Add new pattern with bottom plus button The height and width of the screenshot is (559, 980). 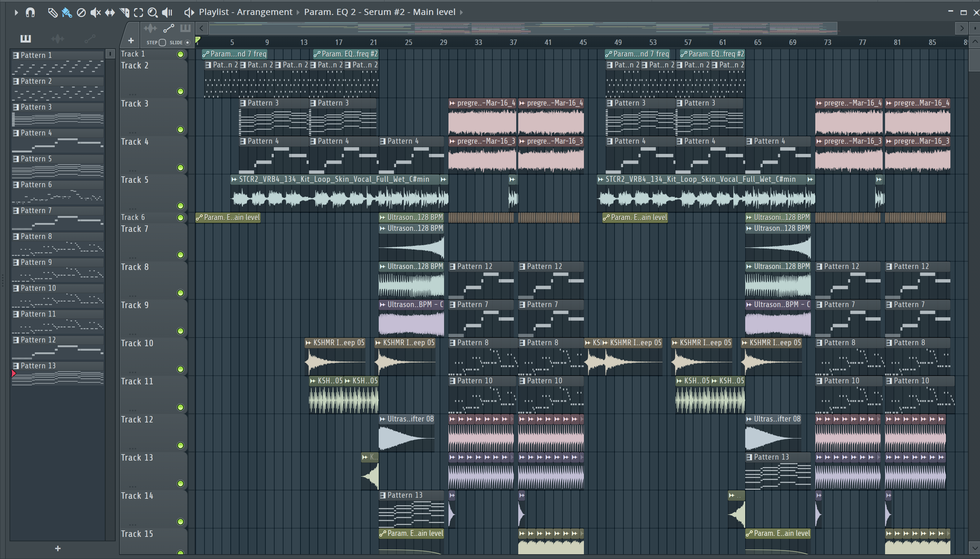point(58,549)
